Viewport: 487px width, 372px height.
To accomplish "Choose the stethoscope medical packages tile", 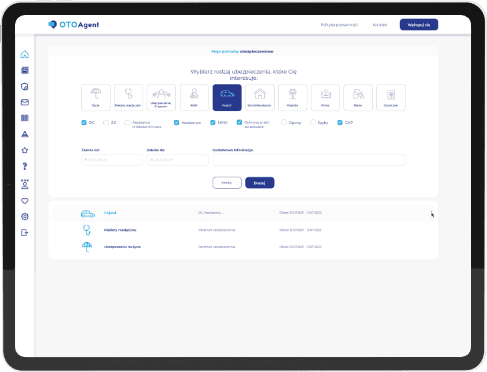I will [128, 97].
